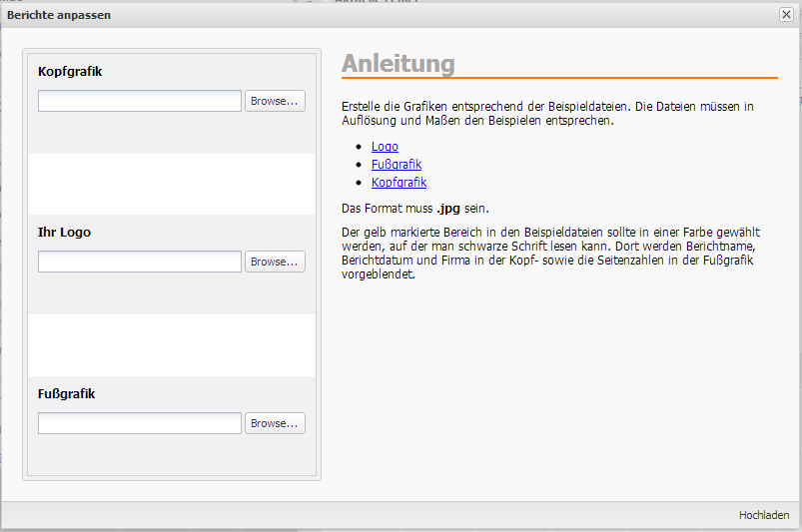Image resolution: width=802 pixels, height=532 pixels.
Task: Close the Berichte anpassen dialog
Action: 786,15
